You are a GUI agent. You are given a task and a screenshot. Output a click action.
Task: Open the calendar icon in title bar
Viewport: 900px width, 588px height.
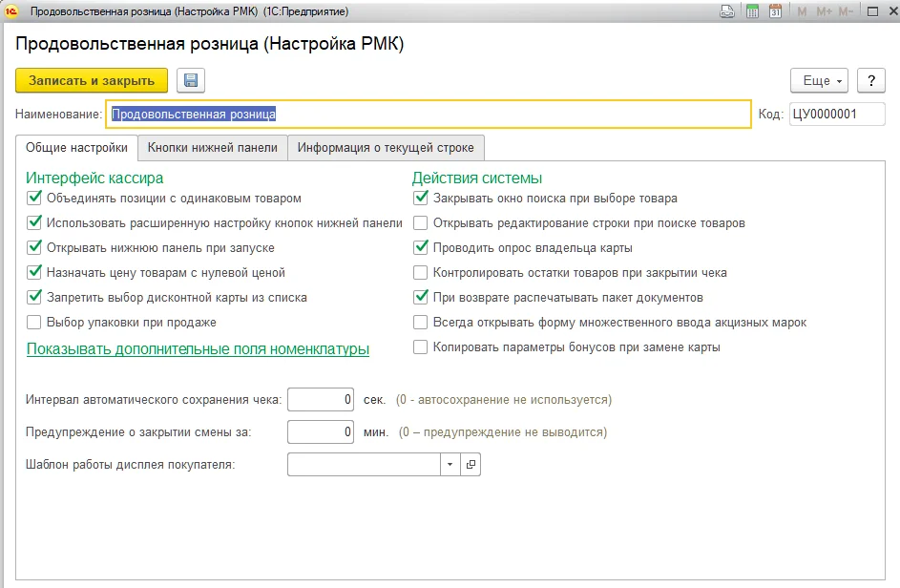click(775, 11)
